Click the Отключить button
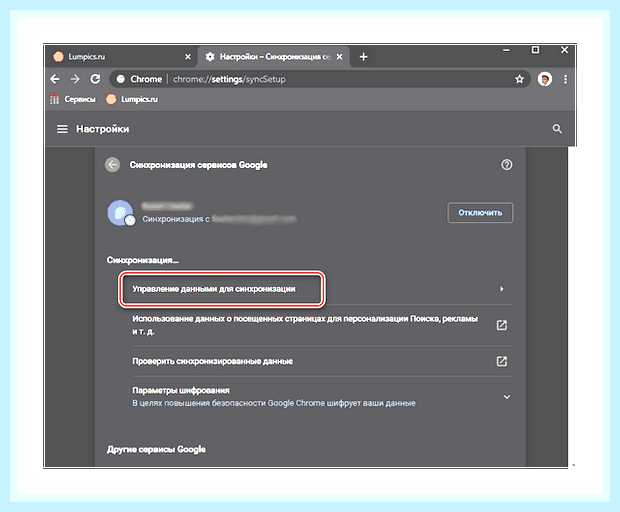620x512 pixels. point(480,213)
